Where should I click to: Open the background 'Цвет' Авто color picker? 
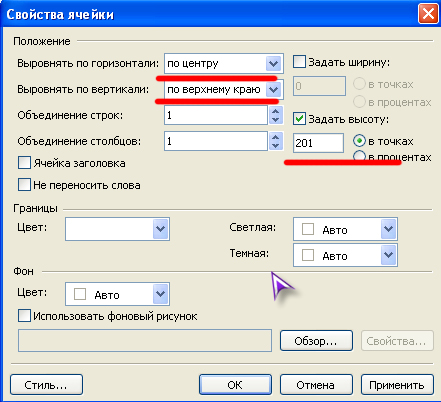[117, 294]
